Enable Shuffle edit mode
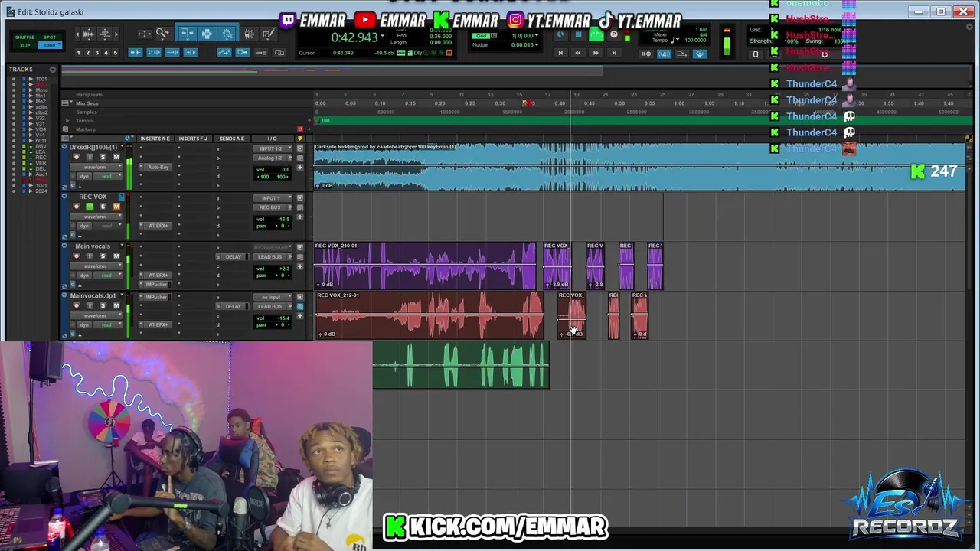980x551 pixels. 24,37
